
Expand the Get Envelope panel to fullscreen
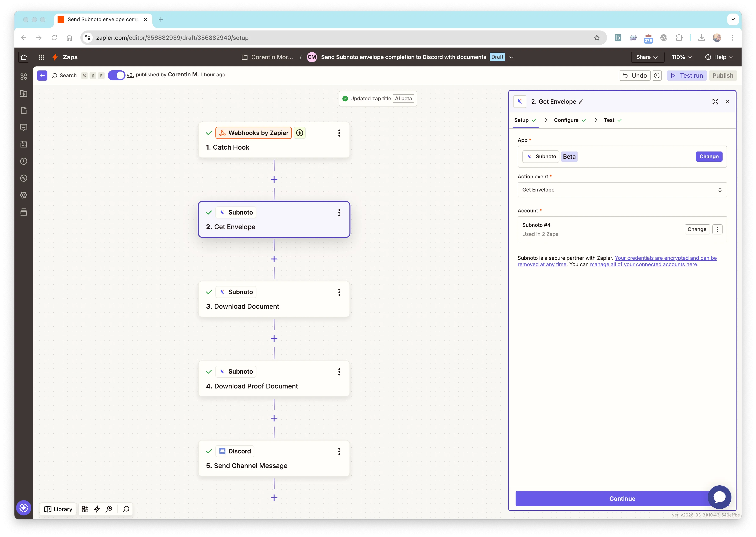[715, 102]
